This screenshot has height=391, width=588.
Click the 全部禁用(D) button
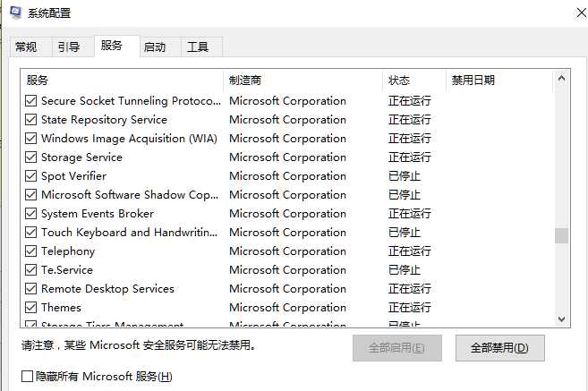pyautogui.click(x=500, y=348)
